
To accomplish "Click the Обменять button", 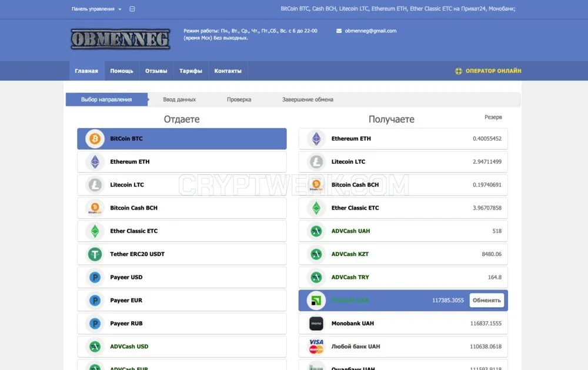I will click(x=486, y=300).
